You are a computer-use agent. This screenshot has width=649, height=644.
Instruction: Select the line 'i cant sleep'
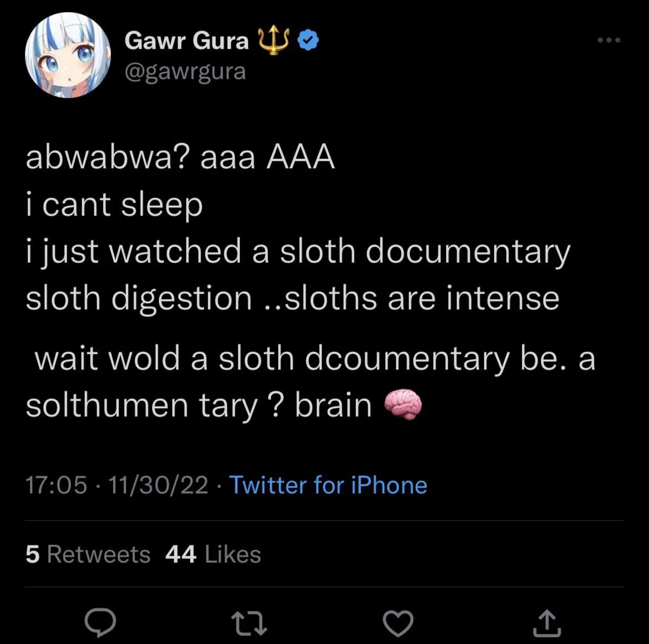(x=114, y=205)
